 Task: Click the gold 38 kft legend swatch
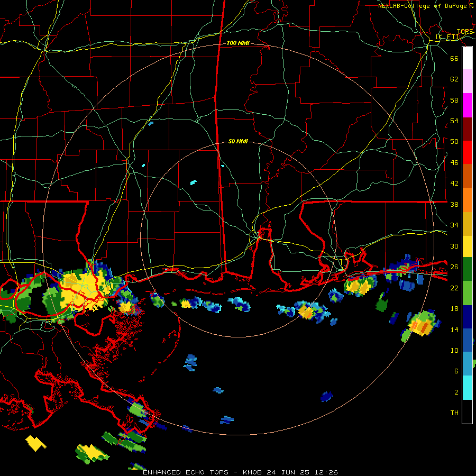(467, 224)
